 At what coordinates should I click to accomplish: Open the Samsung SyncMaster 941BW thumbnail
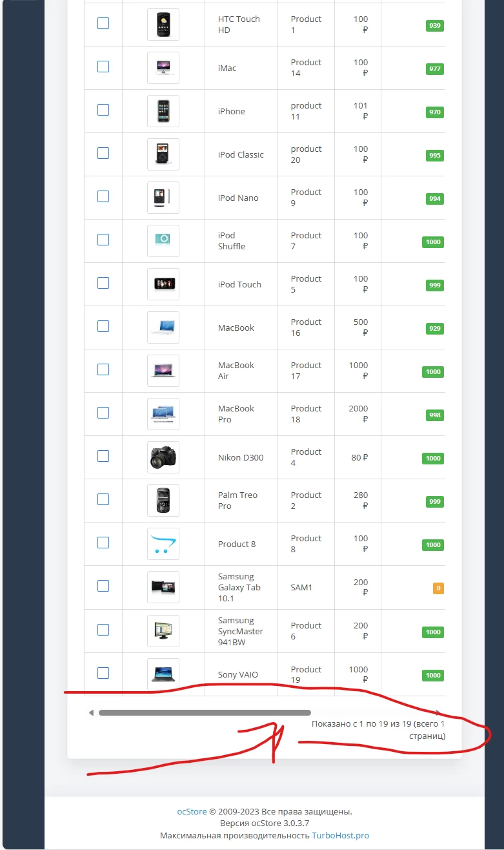[163, 631]
